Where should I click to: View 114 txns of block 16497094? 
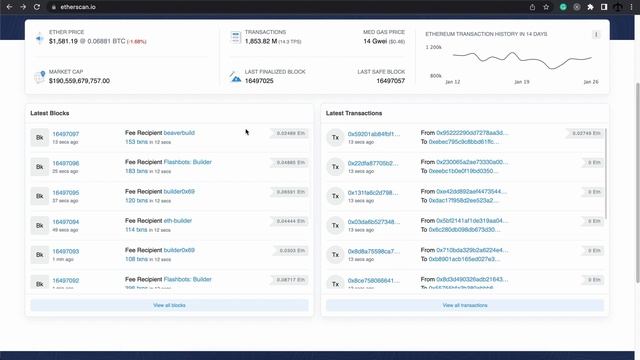tap(136, 230)
